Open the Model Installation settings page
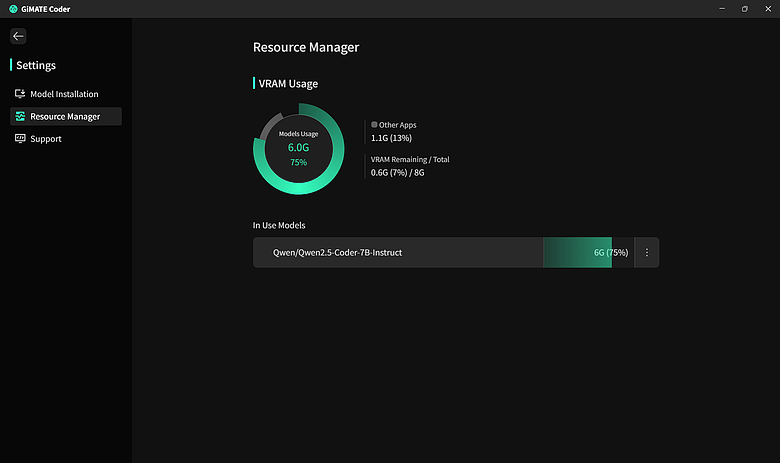 coord(64,94)
